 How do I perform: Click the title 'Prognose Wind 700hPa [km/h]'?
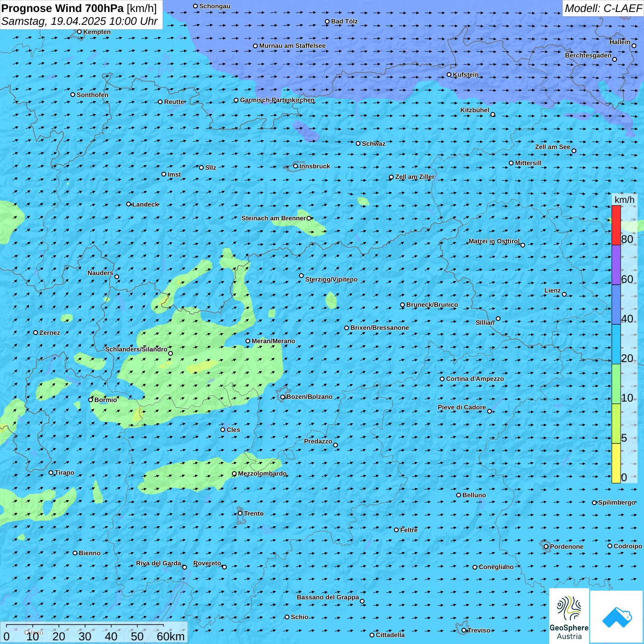tap(79, 8)
